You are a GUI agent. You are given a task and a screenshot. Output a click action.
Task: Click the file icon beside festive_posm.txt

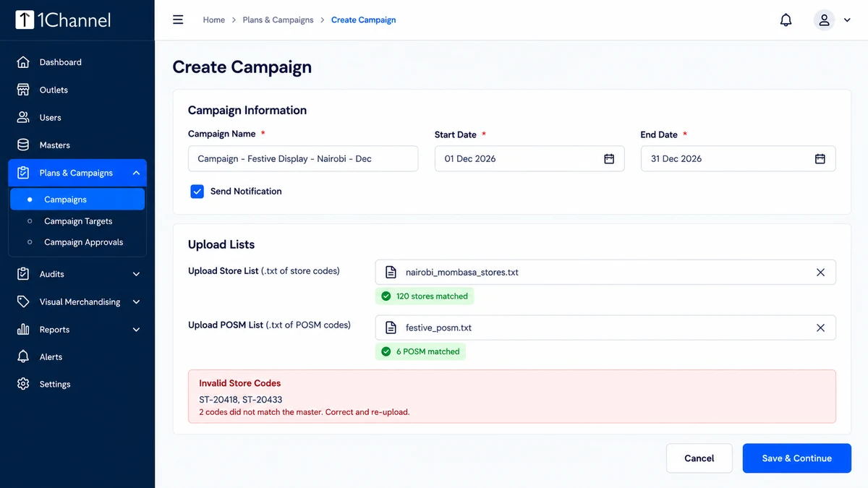391,328
